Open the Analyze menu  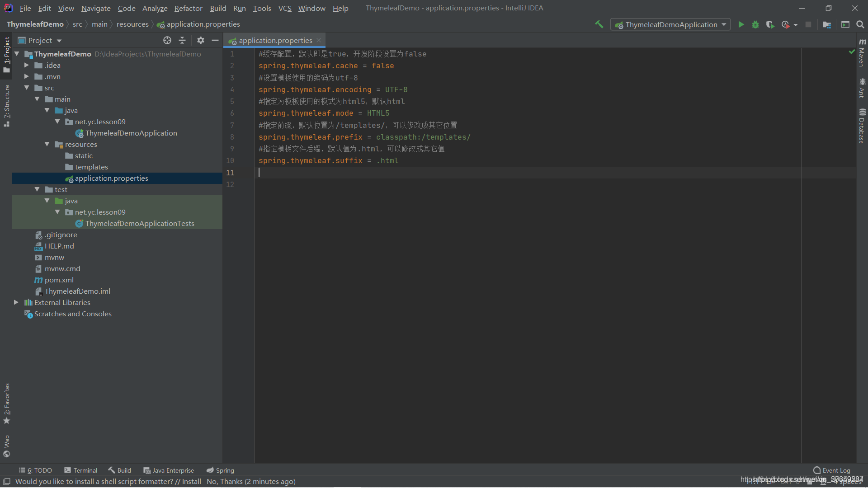tap(155, 8)
